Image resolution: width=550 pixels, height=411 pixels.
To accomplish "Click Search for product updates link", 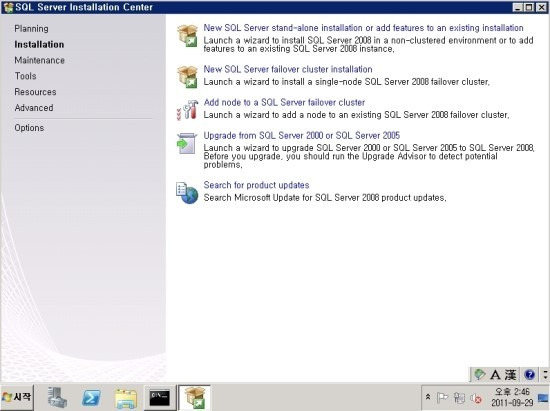I will 256,185.
